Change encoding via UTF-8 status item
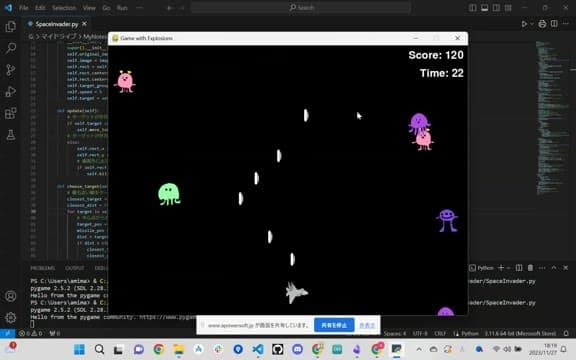Image resolution: width=576 pixels, height=360 pixels. [420, 334]
